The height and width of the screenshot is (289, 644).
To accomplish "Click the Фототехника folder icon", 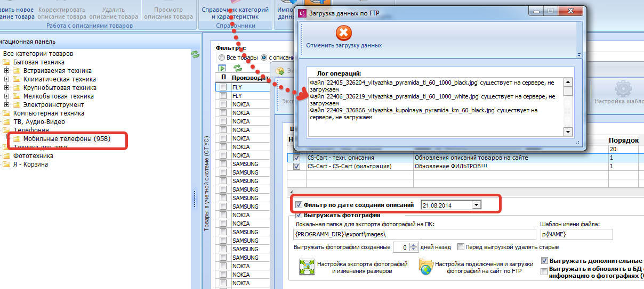I will click(x=7, y=156).
